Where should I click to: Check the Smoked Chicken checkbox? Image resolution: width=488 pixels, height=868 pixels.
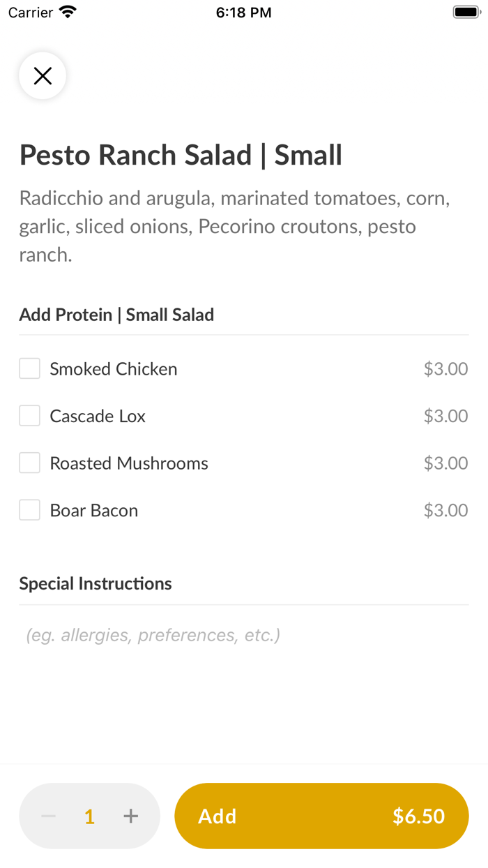pos(29,368)
